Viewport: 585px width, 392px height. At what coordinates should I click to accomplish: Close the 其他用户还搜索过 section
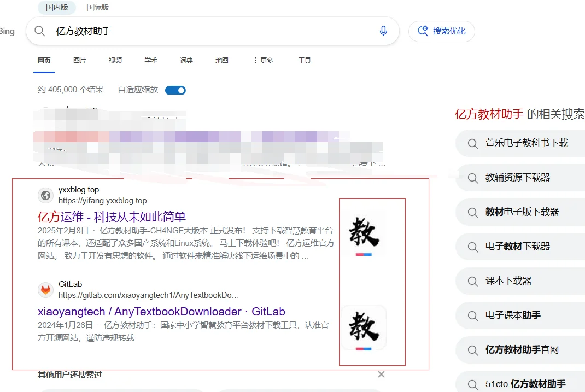(381, 374)
